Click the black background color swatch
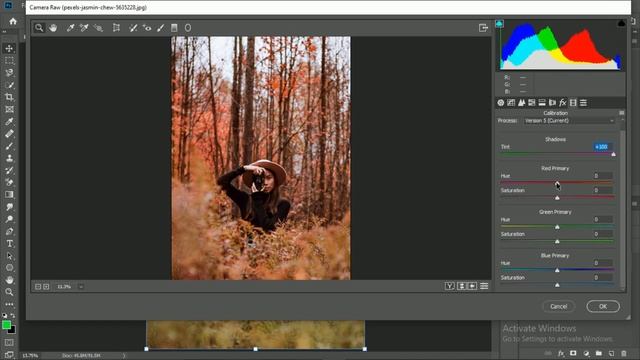The height and width of the screenshot is (360, 640). coord(13,330)
